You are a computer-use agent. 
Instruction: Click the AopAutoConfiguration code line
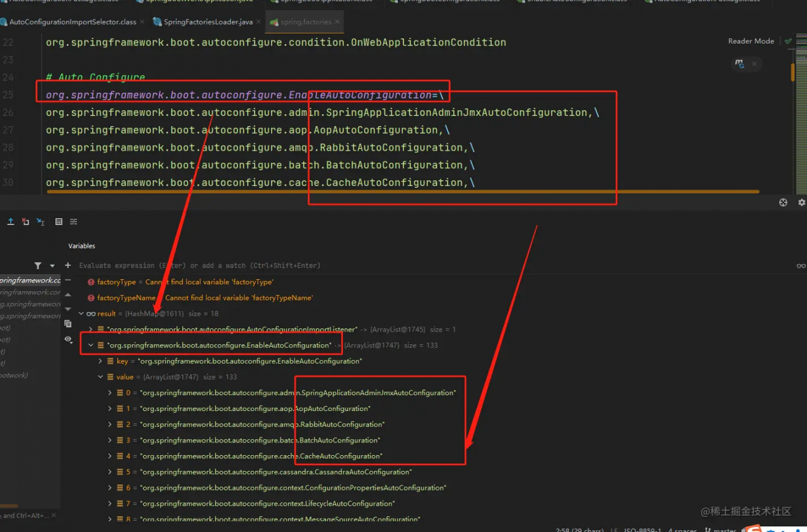248,130
